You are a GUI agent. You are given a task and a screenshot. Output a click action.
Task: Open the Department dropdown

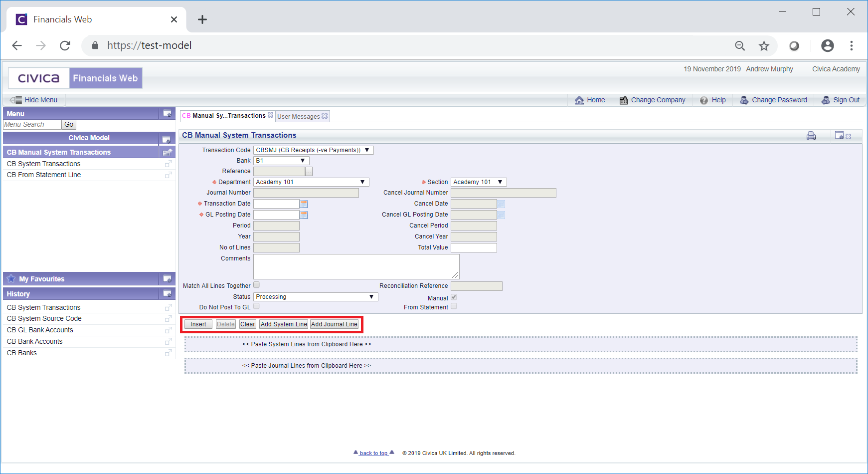pyautogui.click(x=311, y=182)
